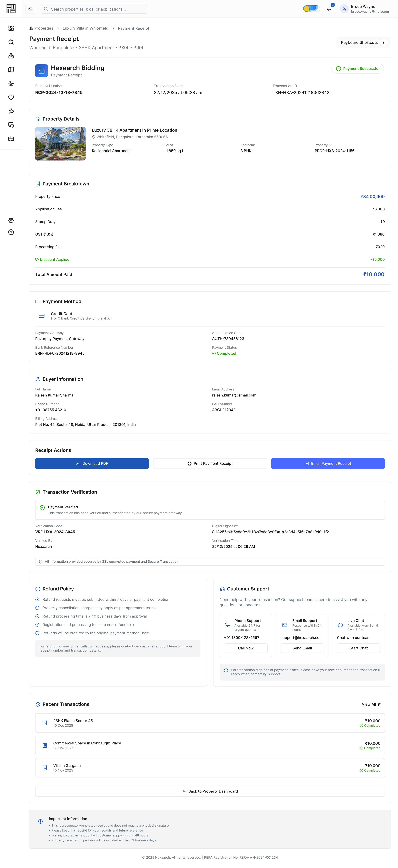398x868 pixels.
Task: Click the Customer Support headset icon
Action: coord(222,589)
